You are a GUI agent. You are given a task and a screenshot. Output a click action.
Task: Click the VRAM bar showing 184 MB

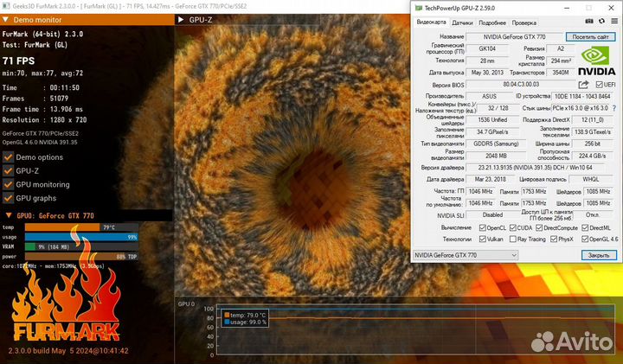tap(81, 247)
